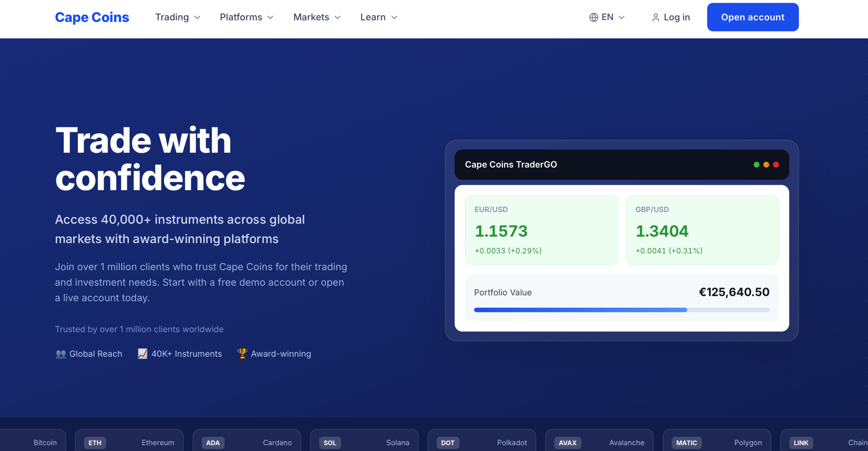Click the DOT ticker badge
This screenshot has height=451, width=868.
click(x=448, y=443)
